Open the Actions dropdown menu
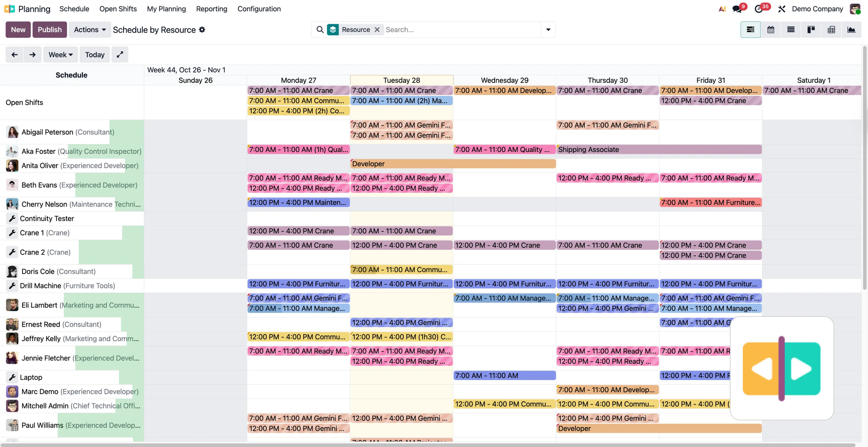868x447 pixels. [90, 30]
